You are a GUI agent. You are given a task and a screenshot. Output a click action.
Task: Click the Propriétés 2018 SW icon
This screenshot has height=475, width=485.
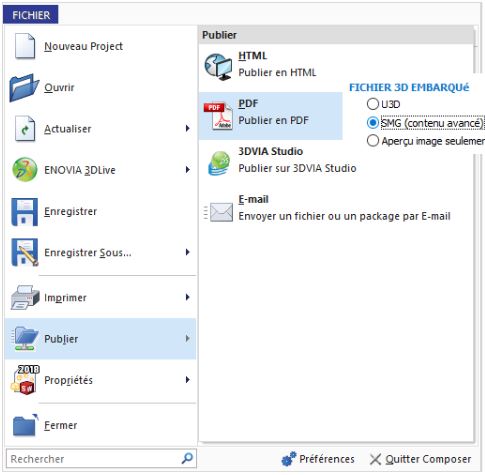(25, 380)
